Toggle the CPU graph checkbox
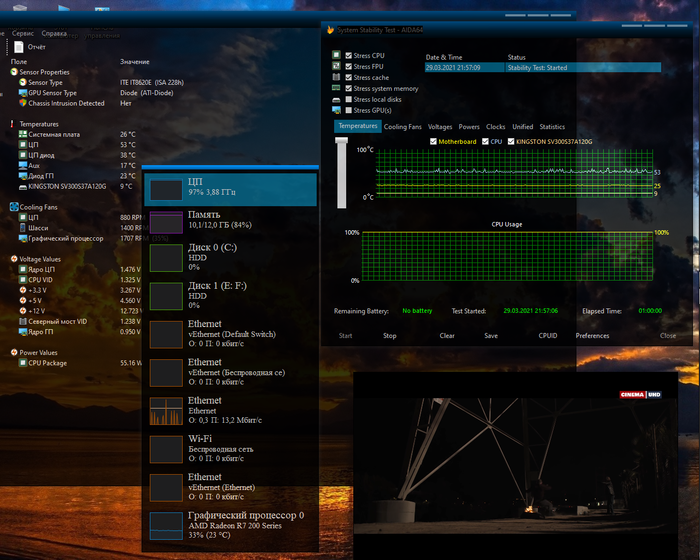 [x=485, y=142]
